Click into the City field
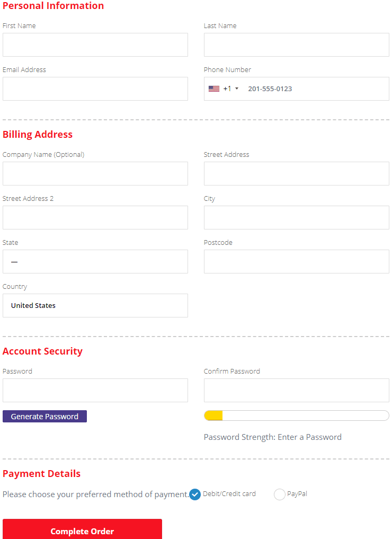 [x=297, y=218]
